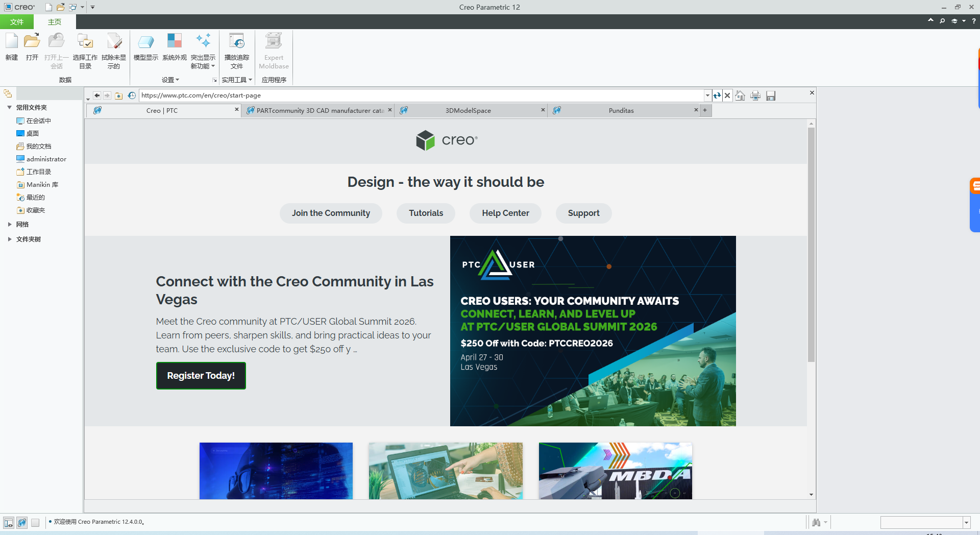Click the print page icon
Viewport: 980px width, 535px height.
click(x=755, y=95)
